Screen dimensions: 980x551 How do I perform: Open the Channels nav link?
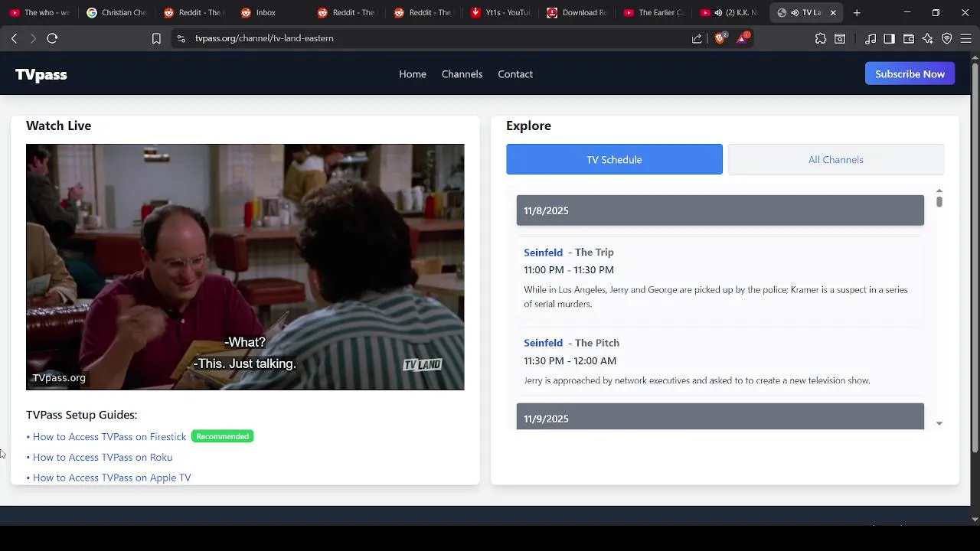tap(462, 74)
